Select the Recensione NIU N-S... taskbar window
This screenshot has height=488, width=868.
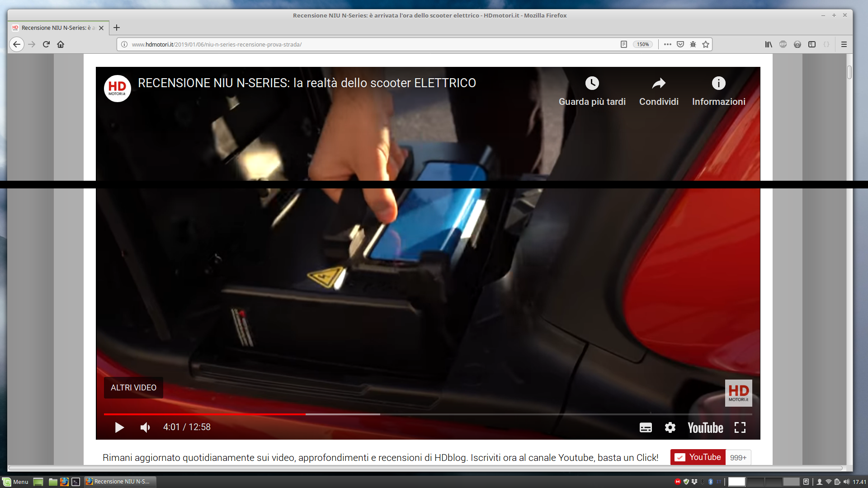tap(120, 482)
